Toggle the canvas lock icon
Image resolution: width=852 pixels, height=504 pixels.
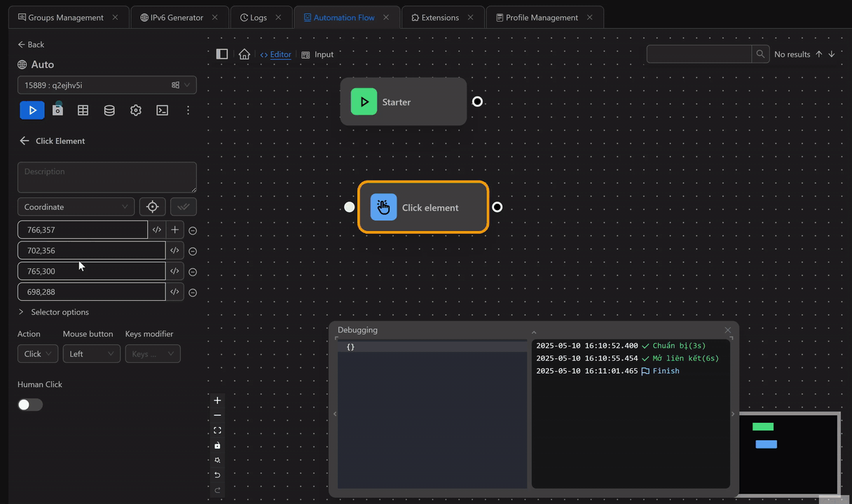click(x=217, y=445)
